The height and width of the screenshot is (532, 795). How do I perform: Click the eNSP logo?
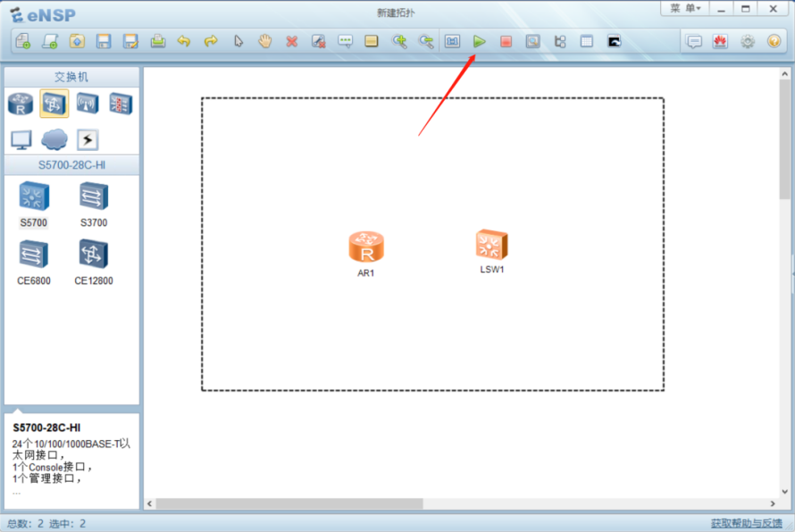pos(43,14)
